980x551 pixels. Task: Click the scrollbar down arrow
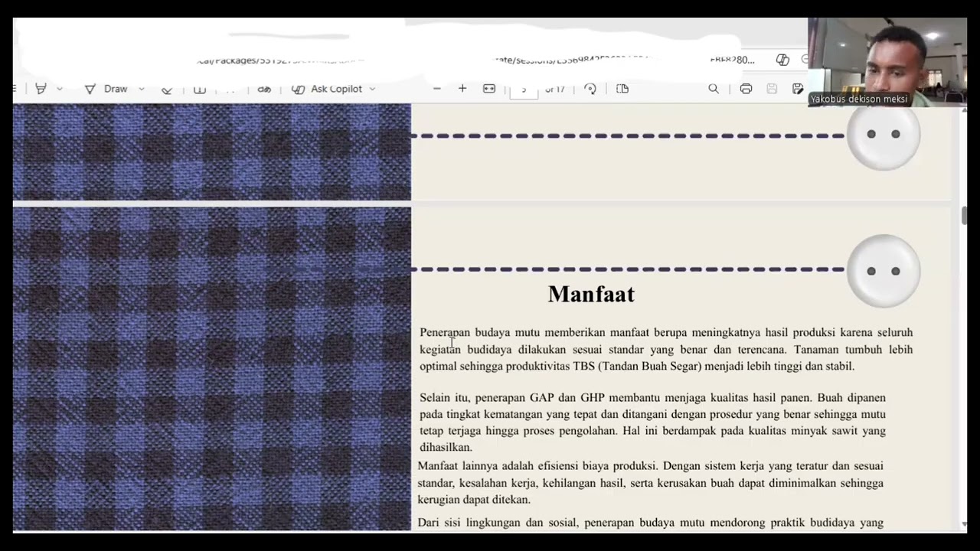point(964,525)
